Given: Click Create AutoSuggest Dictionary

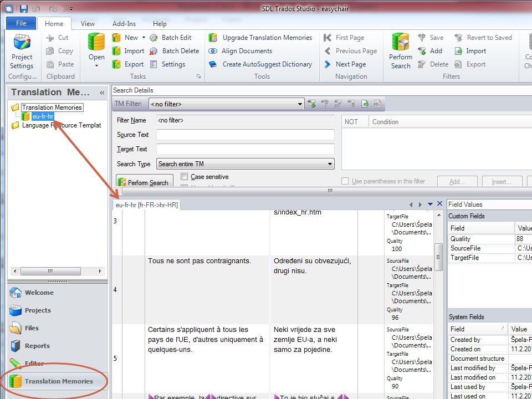Looking at the screenshot, I should coord(260,64).
